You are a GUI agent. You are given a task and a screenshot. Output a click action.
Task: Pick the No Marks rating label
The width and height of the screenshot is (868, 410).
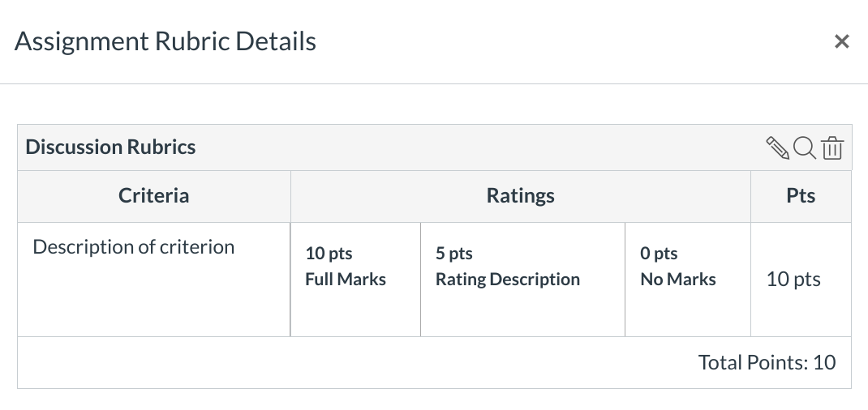[x=677, y=280]
